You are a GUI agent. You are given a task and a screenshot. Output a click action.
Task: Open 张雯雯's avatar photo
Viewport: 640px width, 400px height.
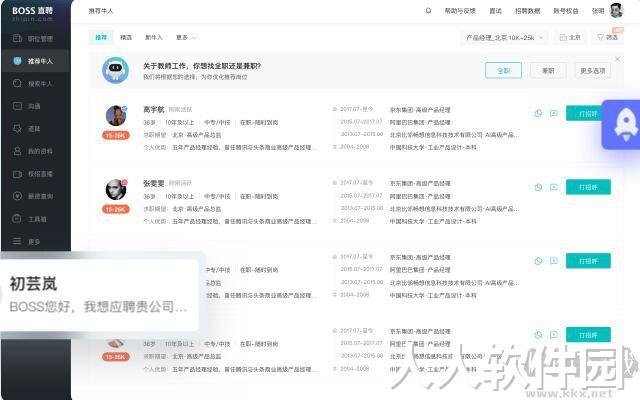[x=116, y=189]
